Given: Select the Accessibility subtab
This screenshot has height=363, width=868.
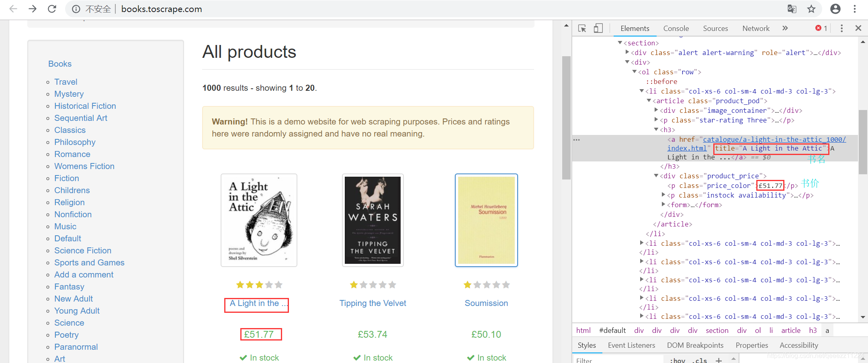Looking at the screenshot, I should click(x=799, y=345).
